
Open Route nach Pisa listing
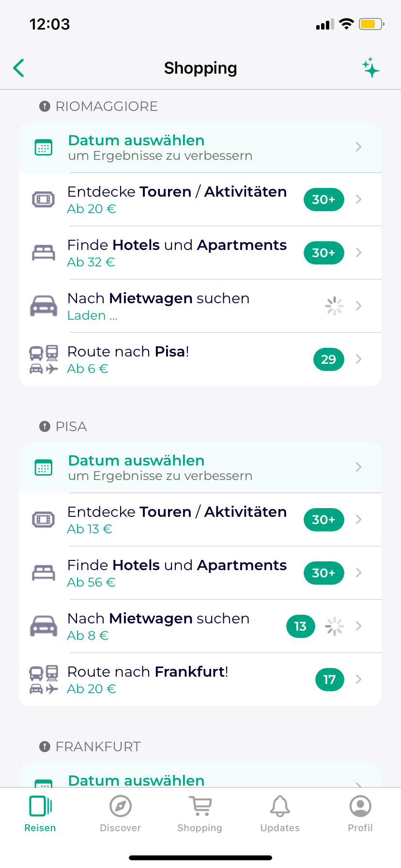[200, 359]
